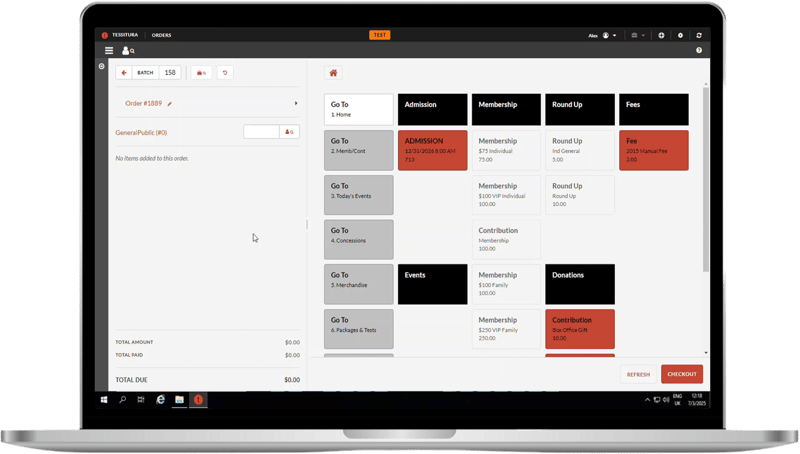This screenshot has width=800, height=454.
Task: Click the REFRESH button
Action: (638, 374)
